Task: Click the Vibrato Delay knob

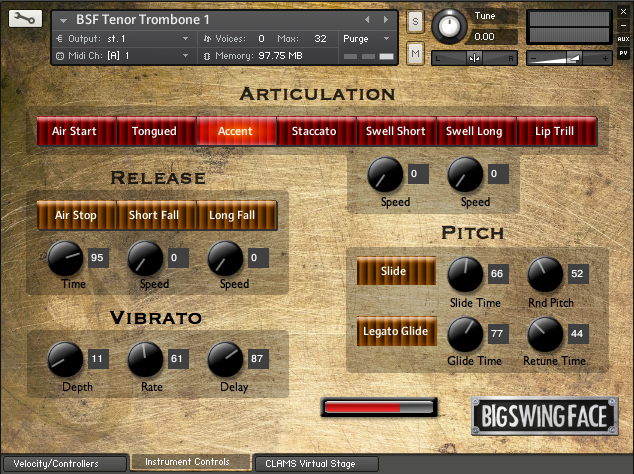Action: [x=225, y=359]
